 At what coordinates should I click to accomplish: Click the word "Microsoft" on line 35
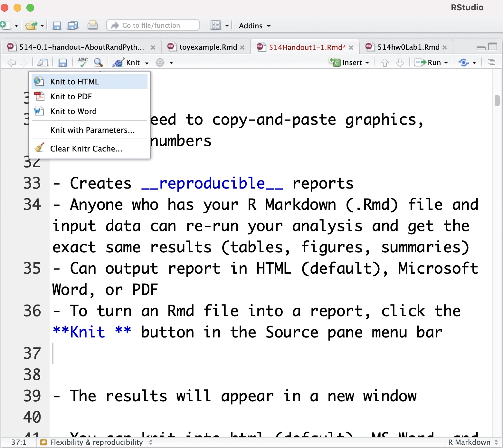click(x=438, y=268)
